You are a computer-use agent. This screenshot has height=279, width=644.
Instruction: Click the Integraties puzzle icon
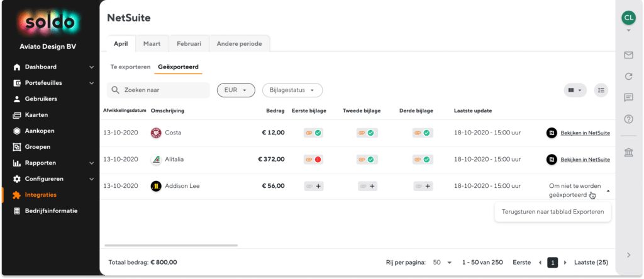17,195
